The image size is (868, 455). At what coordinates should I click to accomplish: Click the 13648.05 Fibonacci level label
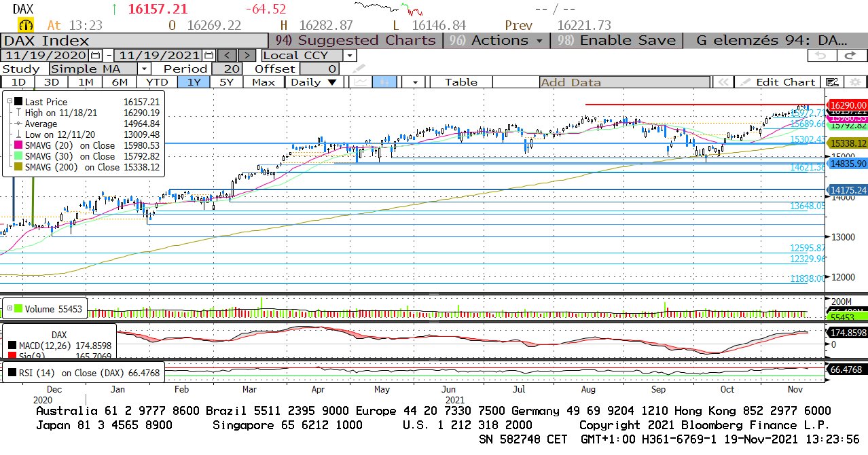tap(808, 206)
